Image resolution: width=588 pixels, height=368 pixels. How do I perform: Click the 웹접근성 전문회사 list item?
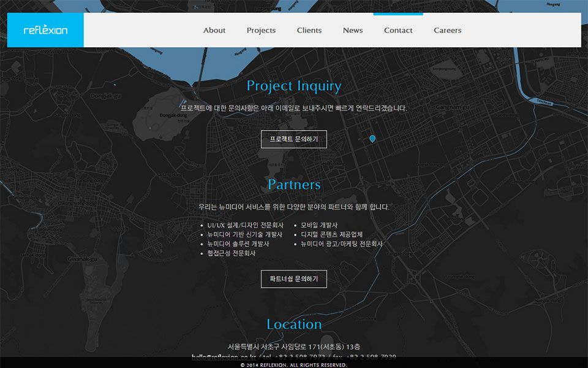click(232, 253)
